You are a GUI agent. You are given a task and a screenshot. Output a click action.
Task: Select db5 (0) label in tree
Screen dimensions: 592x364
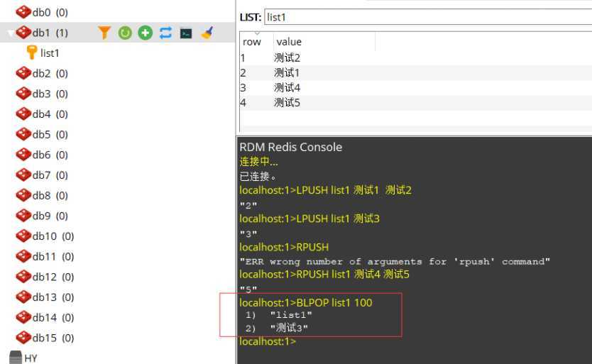[50, 135]
